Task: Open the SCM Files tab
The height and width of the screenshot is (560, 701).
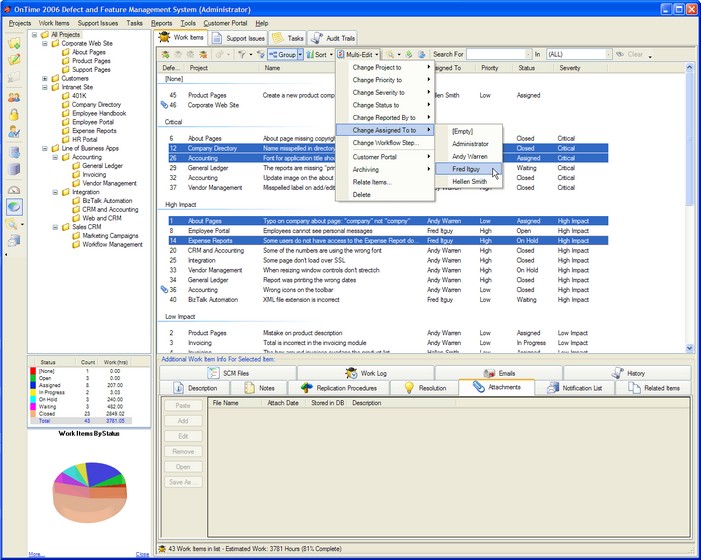Action: coord(228,373)
